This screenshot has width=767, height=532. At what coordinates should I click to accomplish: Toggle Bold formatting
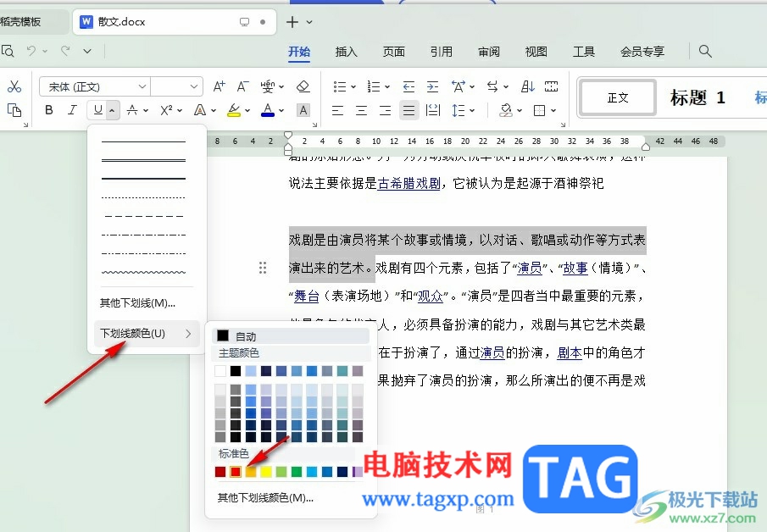49,110
